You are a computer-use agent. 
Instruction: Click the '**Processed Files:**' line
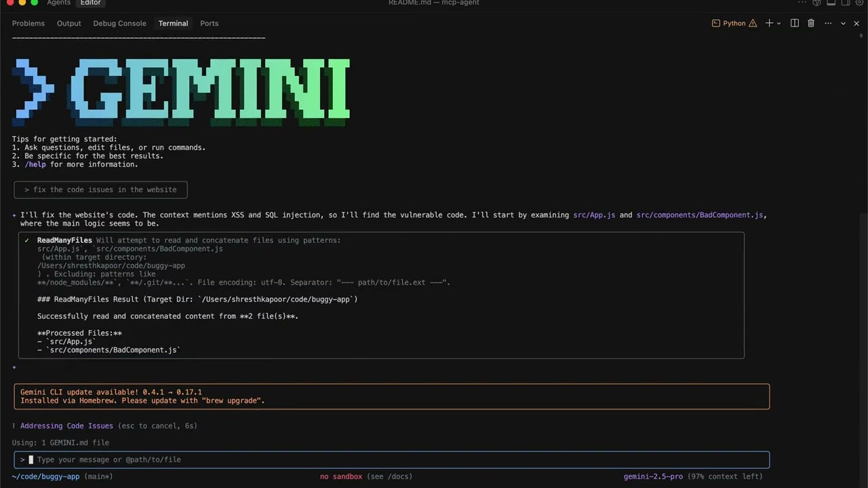pos(79,333)
